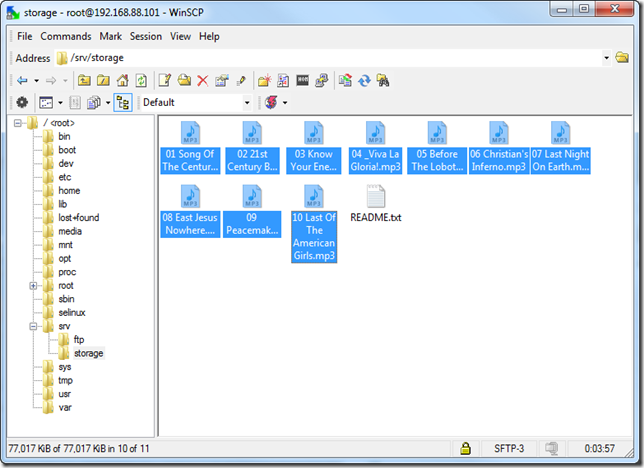Image resolution: width=644 pixels, height=468 pixels.
Task: Open the Mark menu
Action: click(x=110, y=36)
